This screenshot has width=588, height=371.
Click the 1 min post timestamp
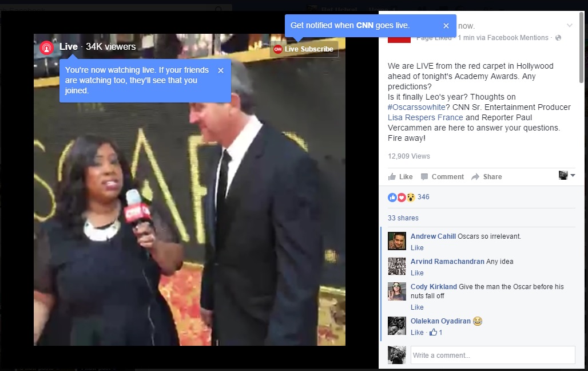pos(466,38)
